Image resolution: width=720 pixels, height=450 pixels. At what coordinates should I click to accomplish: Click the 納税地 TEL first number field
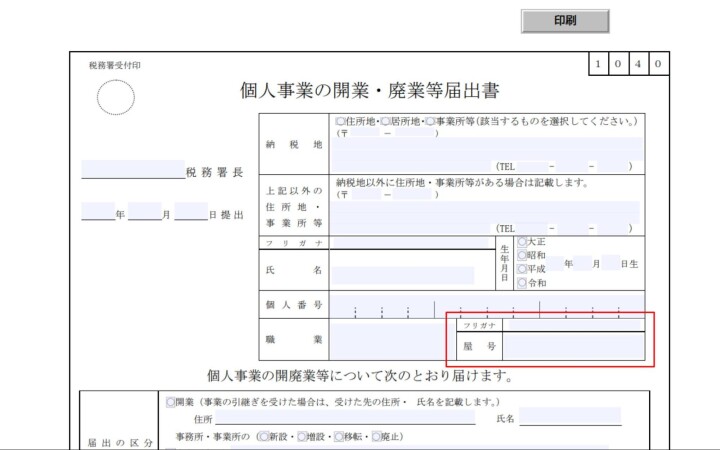532,166
